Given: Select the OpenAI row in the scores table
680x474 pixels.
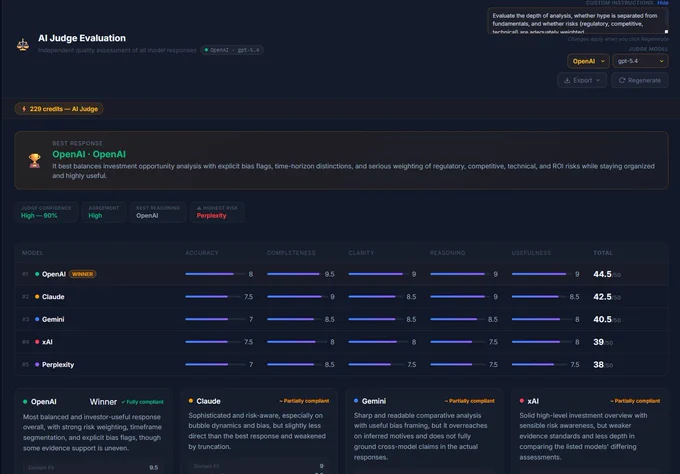Looking at the screenshot, I should click(341, 274).
